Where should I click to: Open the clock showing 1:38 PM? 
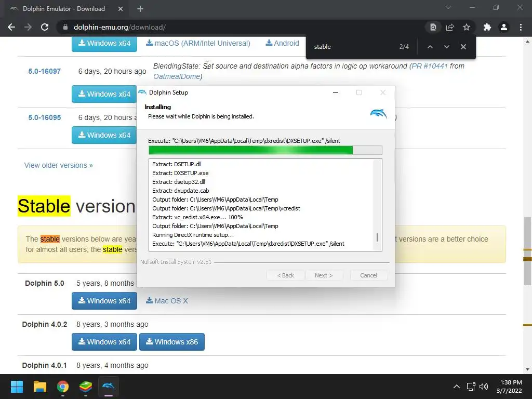click(509, 387)
